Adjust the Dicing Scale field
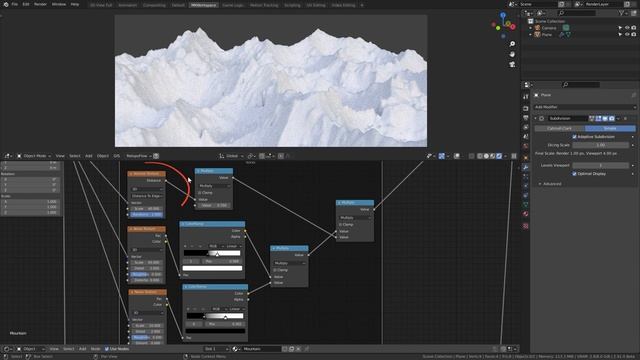The height and width of the screenshot is (360, 640). (x=600, y=145)
